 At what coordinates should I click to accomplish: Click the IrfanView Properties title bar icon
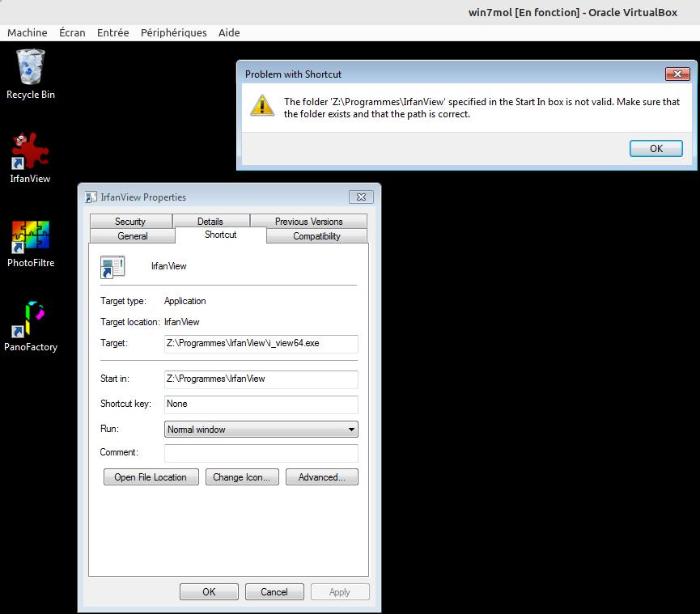(91, 197)
